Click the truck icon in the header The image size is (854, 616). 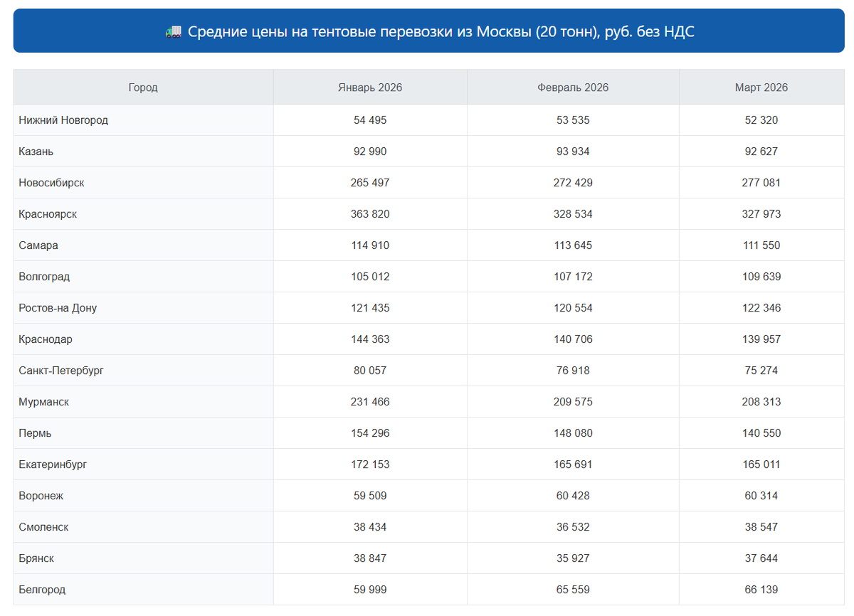(173, 31)
